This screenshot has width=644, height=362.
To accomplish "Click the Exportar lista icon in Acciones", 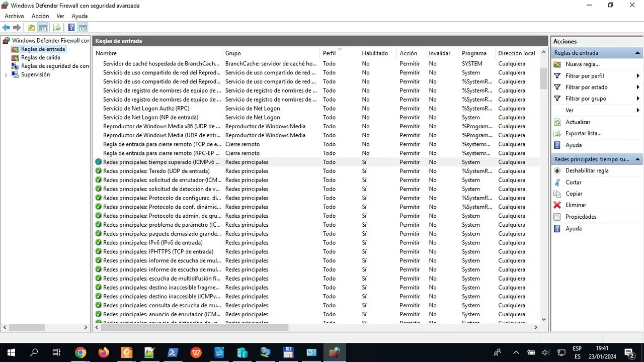I will pyautogui.click(x=557, y=134).
